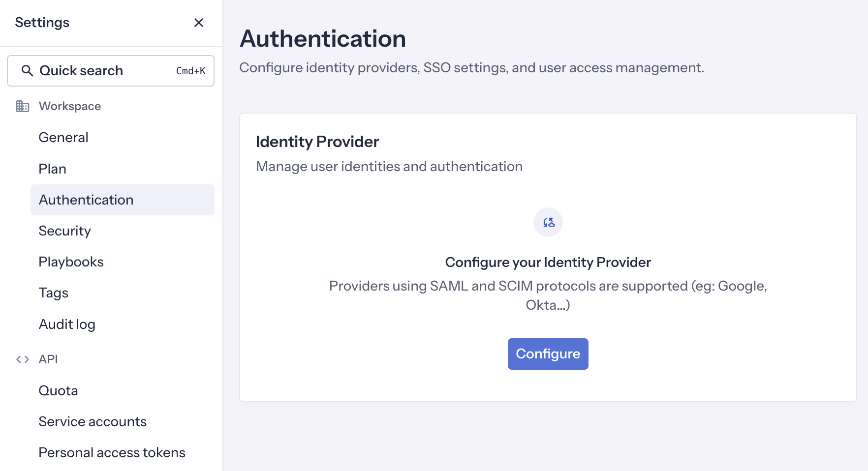Open the Tags settings section
This screenshot has height=471, width=868.
(53, 293)
